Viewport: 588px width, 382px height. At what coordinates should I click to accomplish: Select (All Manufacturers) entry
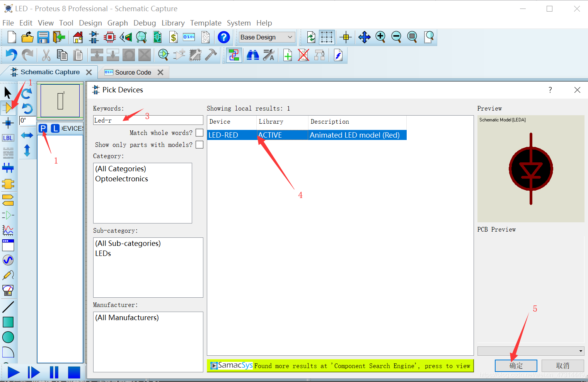[127, 317]
